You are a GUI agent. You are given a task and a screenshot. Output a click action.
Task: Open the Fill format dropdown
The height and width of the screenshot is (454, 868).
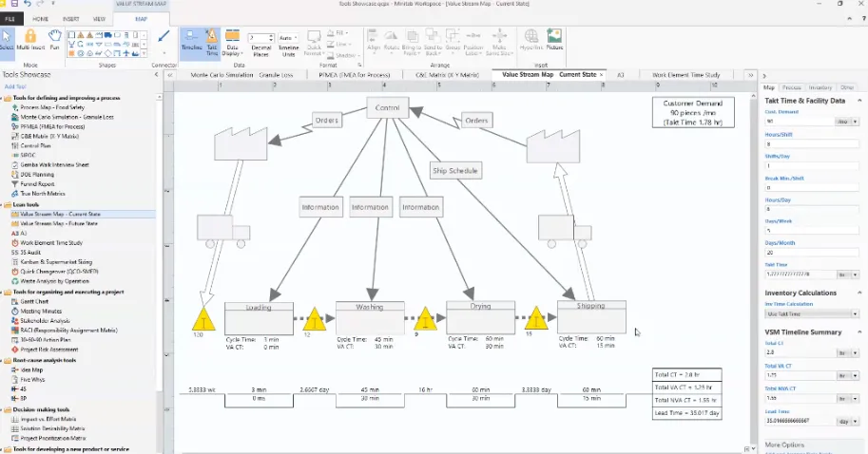click(338, 33)
